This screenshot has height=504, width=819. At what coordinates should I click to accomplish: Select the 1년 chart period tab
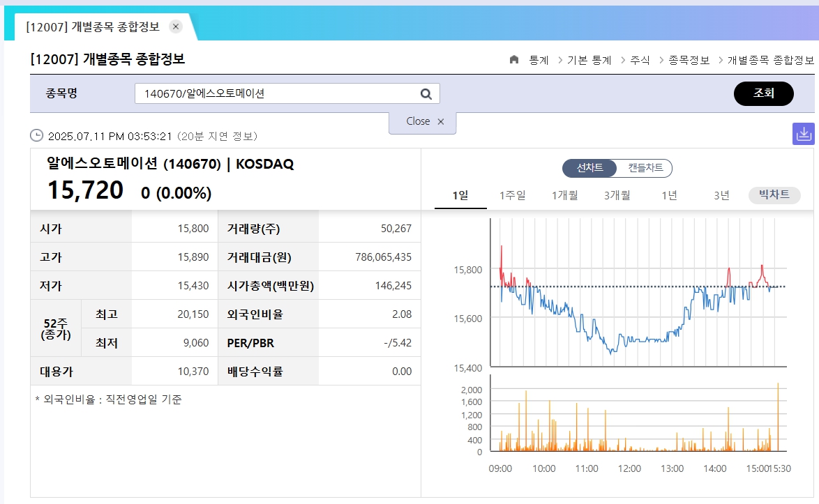[x=669, y=195]
